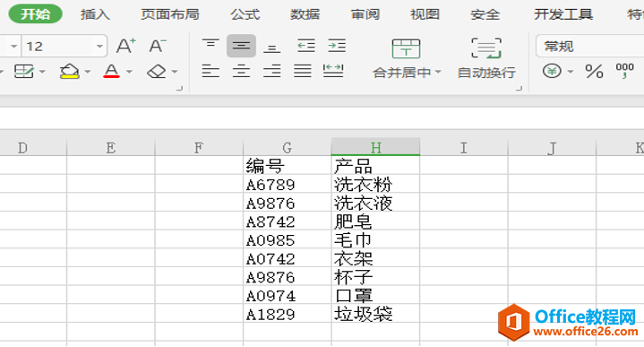This screenshot has width=644, height=347.
Task: Click the increase indent icon
Action: 337,45
